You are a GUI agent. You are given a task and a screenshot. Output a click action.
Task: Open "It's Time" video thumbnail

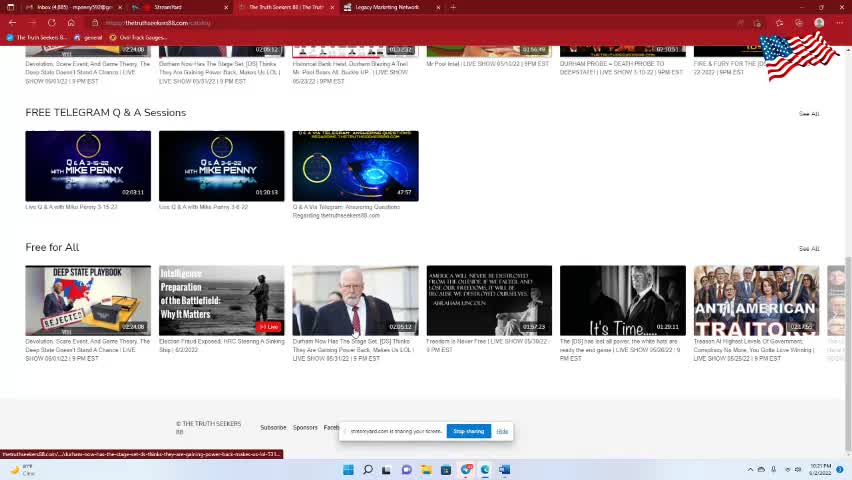(x=623, y=301)
